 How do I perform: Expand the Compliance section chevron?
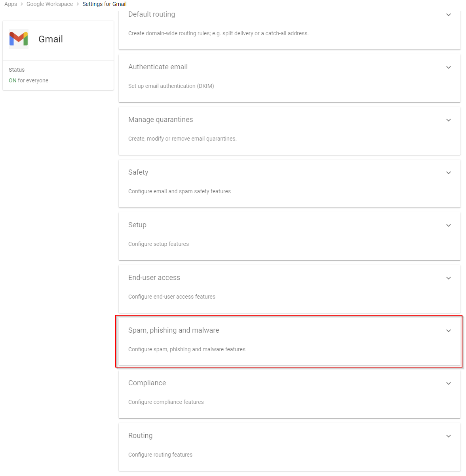[x=449, y=383]
